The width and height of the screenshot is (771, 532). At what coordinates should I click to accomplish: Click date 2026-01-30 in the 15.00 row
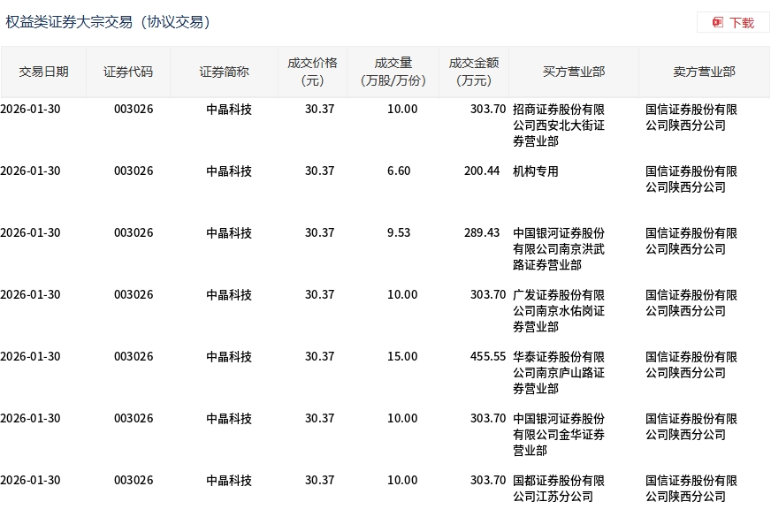(x=30, y=356)
